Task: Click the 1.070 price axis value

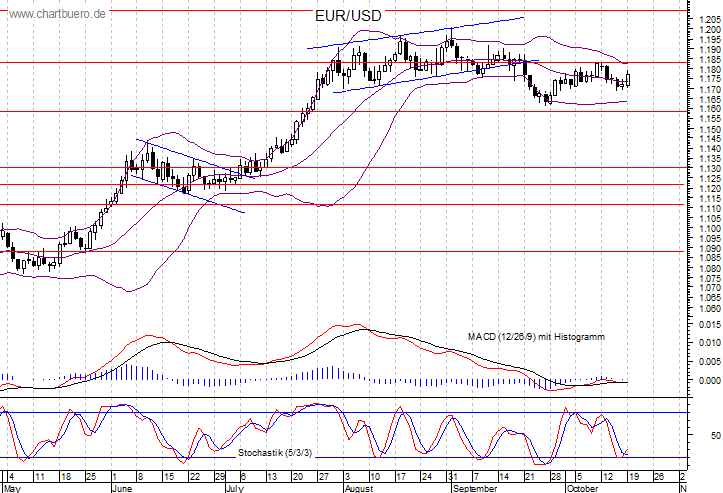Action: [x=710, y=288]
